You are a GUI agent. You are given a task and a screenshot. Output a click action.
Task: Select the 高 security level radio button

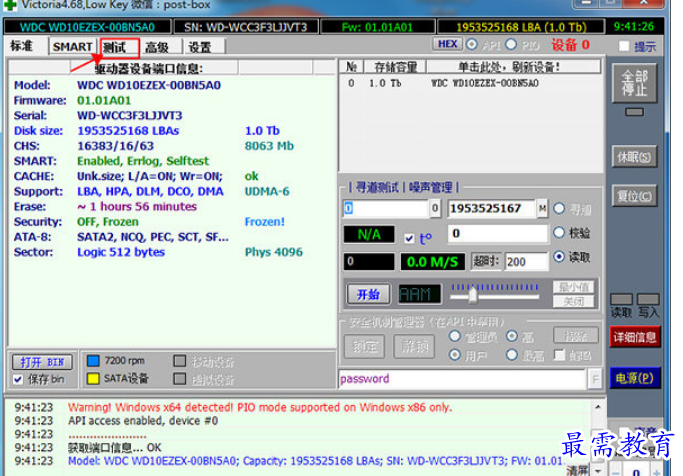click(x=512, y=336)
